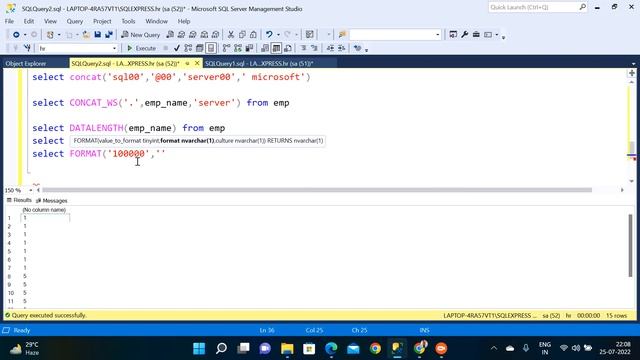Parse the query with checkmark icon
The height and width of the screenshot is (360, 640).
point(176,48)
